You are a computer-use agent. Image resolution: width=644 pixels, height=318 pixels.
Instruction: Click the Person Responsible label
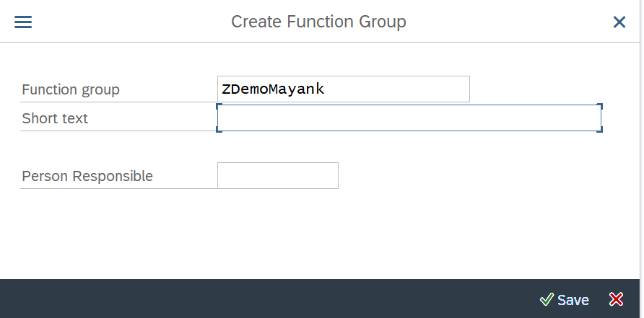pyautogui.click(x=87, y=176)
